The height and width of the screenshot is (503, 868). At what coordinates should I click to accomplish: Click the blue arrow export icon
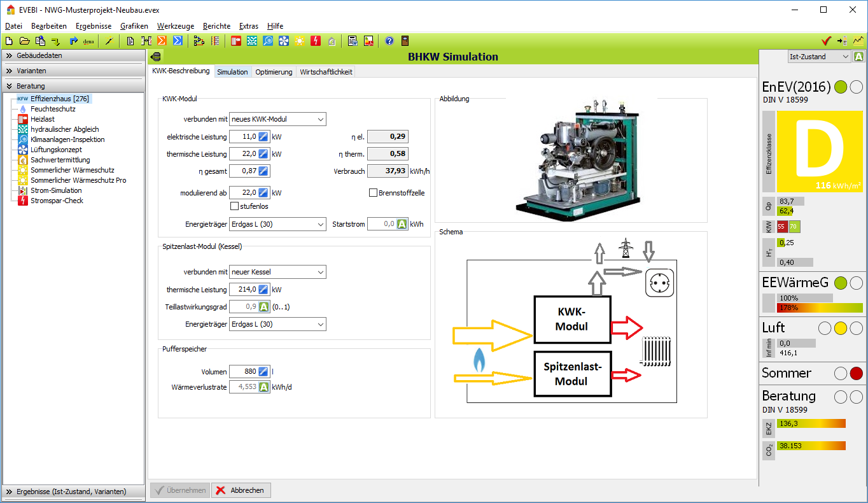click(73, 41)
